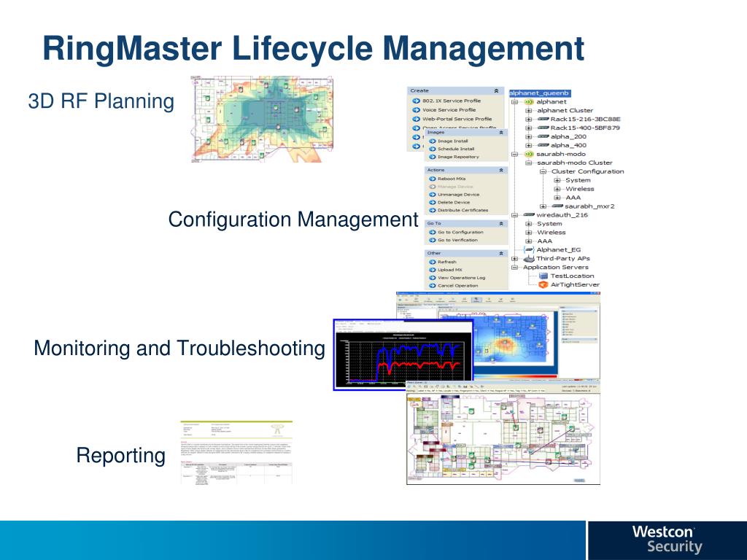Click the Cancel Operation link

(458, 286)
